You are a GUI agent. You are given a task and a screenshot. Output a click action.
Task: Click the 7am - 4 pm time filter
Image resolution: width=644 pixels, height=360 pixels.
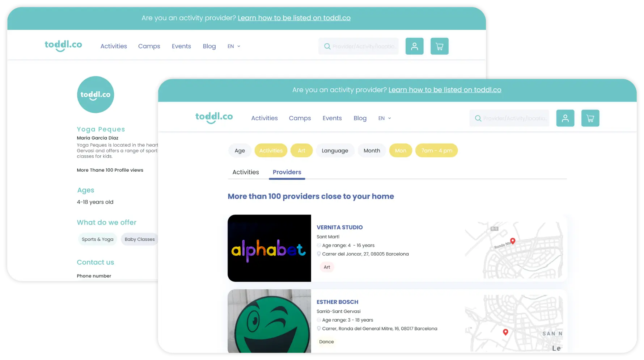tap(436, 151)
